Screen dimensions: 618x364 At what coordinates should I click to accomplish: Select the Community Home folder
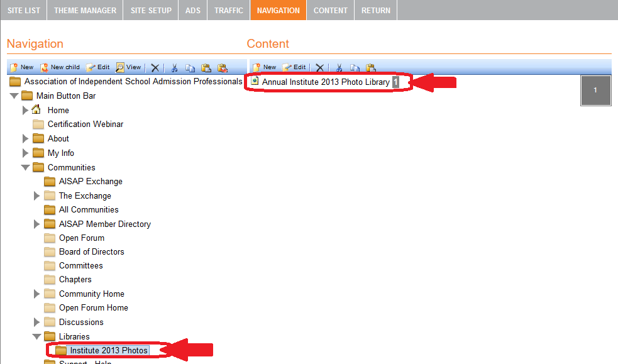(x=91, y=294)
